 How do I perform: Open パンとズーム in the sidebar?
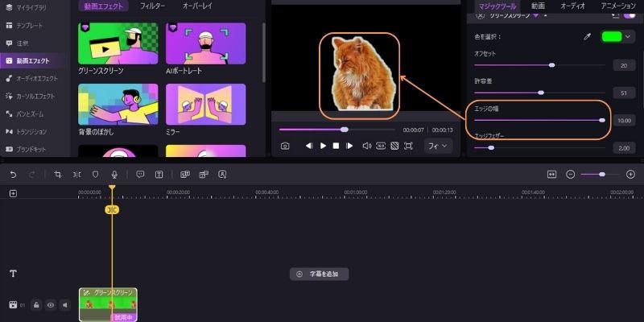25,114
